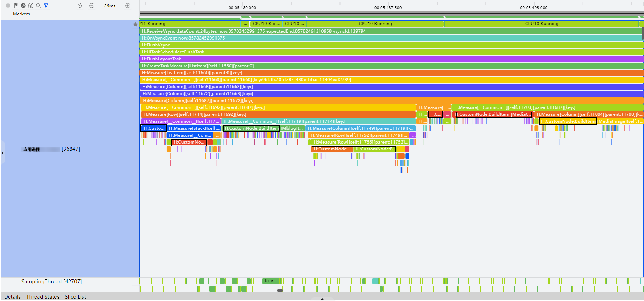Screen dimensions: 644x301
Task: Select the H:FlushLayoutTask slice
Action: [x=391, y=59]
